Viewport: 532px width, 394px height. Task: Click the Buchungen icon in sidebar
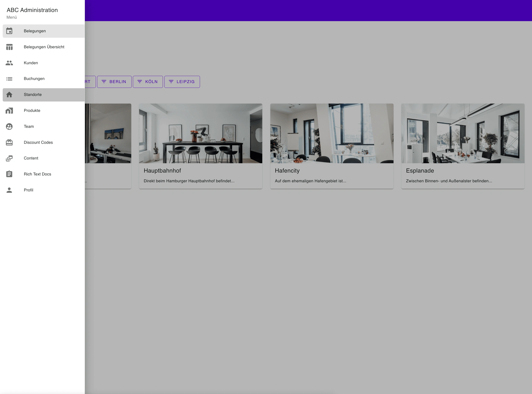[9, 79]
